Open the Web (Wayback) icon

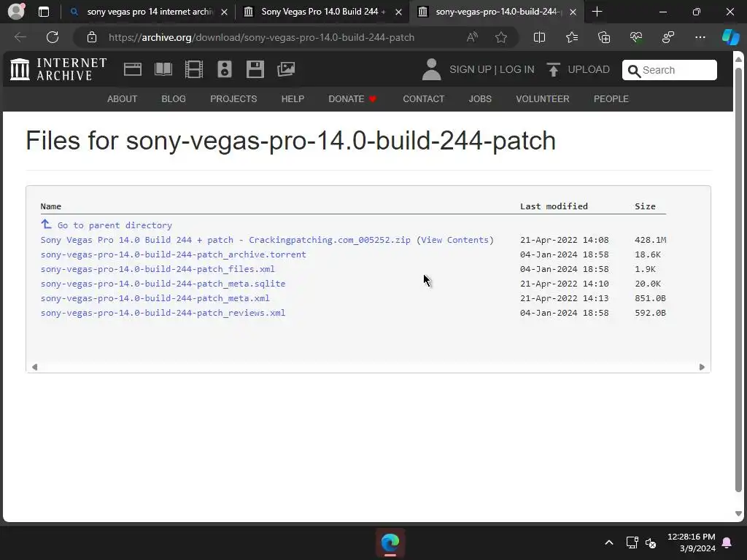click(x=133, y=69)
